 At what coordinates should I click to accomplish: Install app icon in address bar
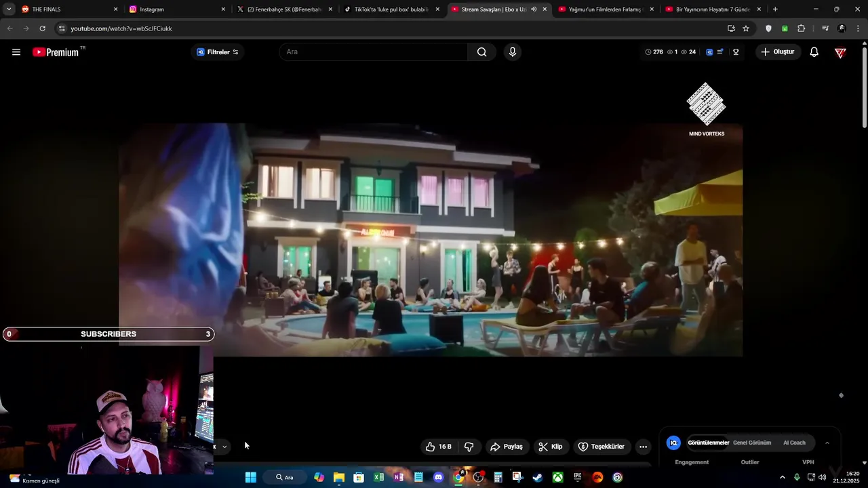(731, 28)
